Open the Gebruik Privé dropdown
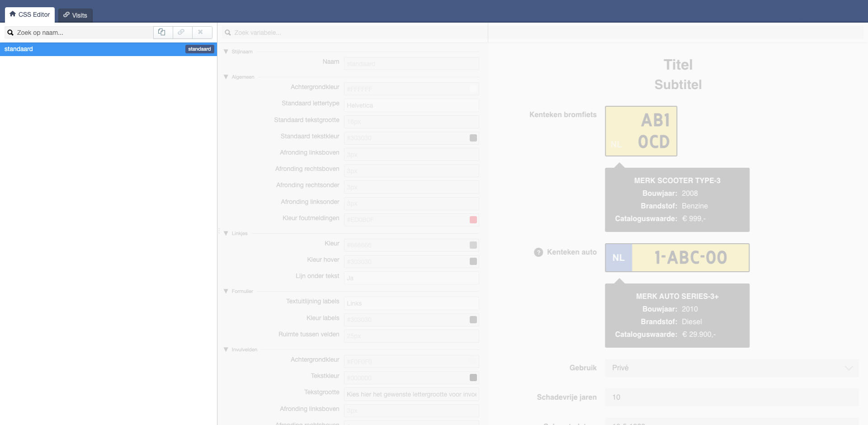This screenshot has height=425, width=868. pos(732,368)
